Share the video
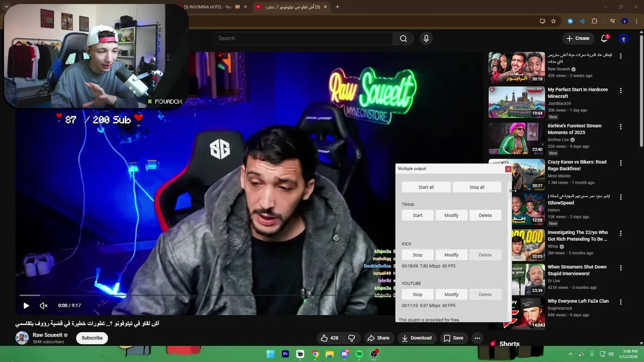Viewport: 644px width, 362px height. pos(378,338)
